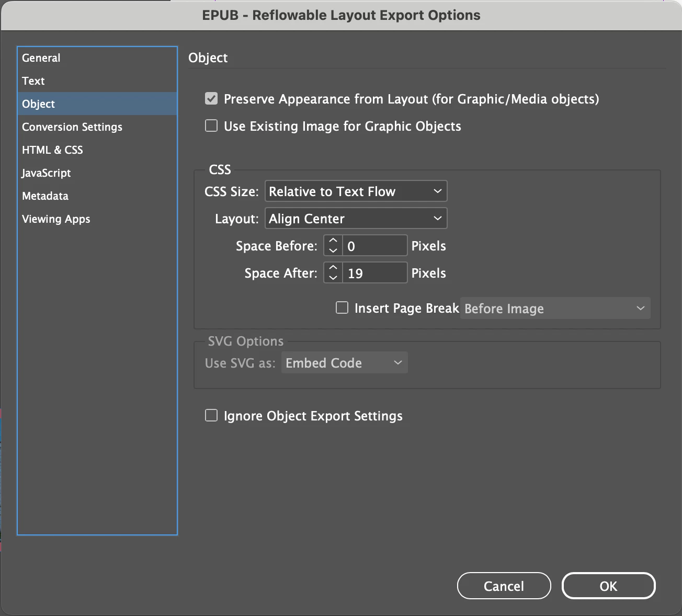Screen dimensions: 682x616
Task: Click the CSS group label
Action: 220,169
